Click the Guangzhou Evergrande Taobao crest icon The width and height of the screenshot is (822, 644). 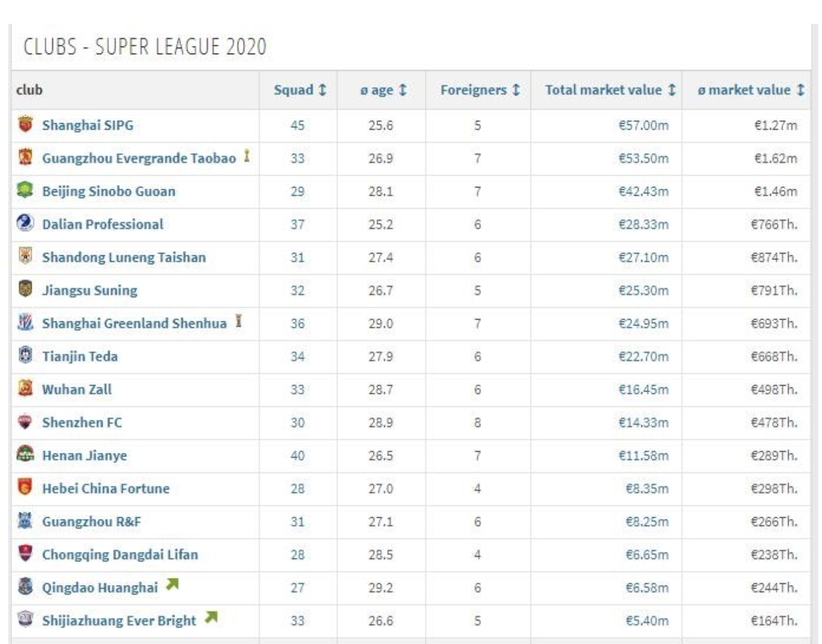coord(25,157)
